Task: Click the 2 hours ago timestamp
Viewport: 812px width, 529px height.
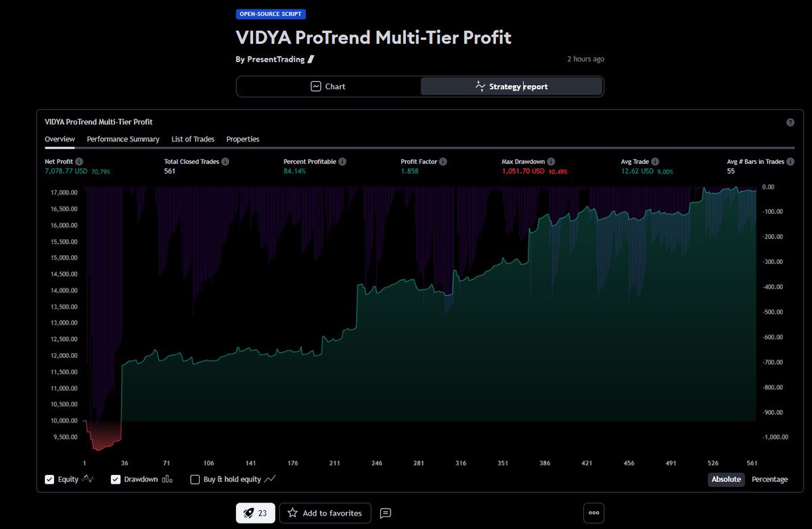Action: [585, 60]
